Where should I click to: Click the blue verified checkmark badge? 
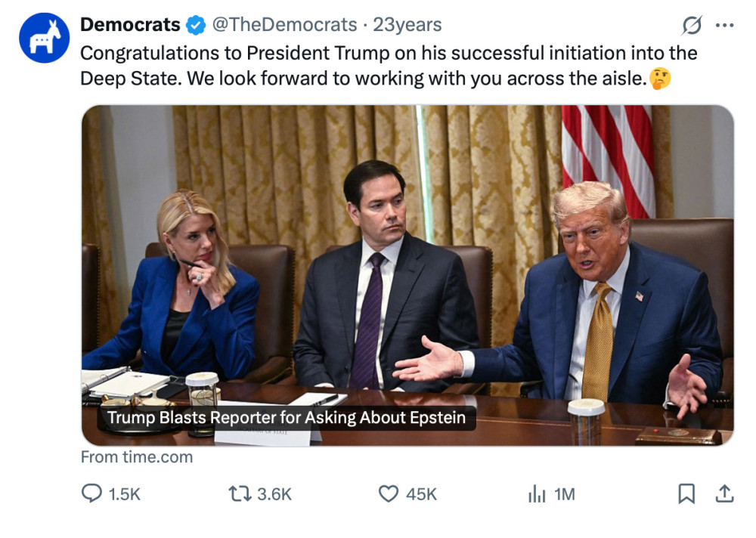(196, 25)
